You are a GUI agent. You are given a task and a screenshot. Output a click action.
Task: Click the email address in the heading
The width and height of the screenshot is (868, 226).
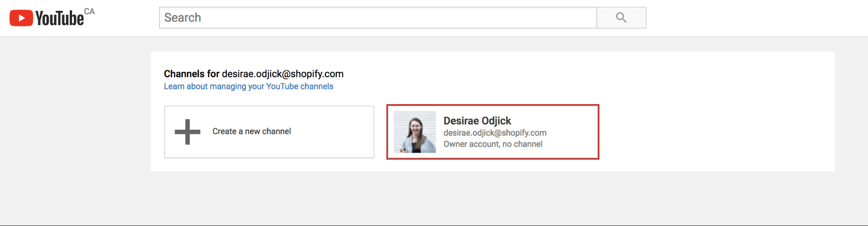[x=282, y=74]
